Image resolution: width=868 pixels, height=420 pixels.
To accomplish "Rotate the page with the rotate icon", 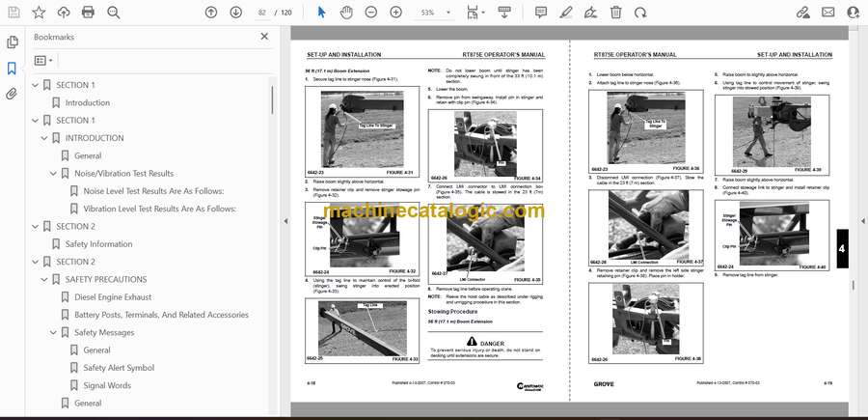I will point(640,13).
